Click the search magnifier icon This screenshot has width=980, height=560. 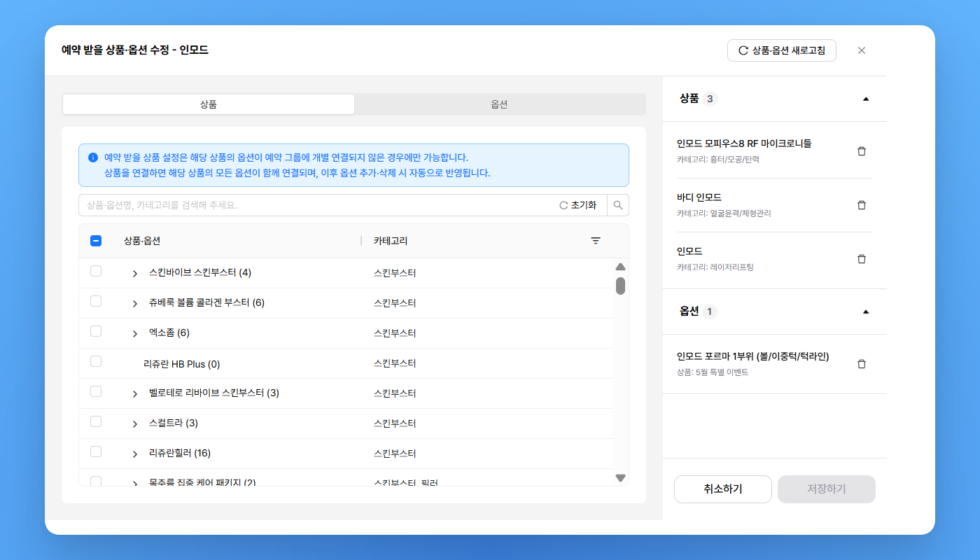click(618, 205)
